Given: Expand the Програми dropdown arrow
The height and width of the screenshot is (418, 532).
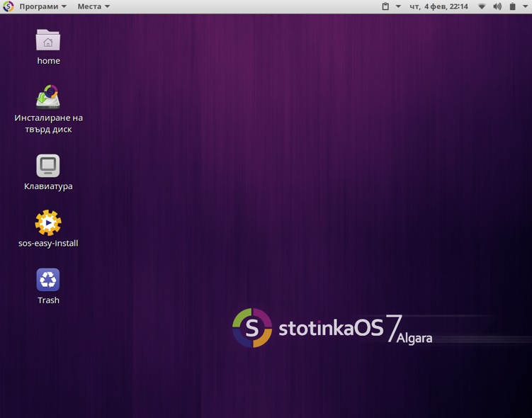Looking at the screenshot, I should (x=64, y=6).
